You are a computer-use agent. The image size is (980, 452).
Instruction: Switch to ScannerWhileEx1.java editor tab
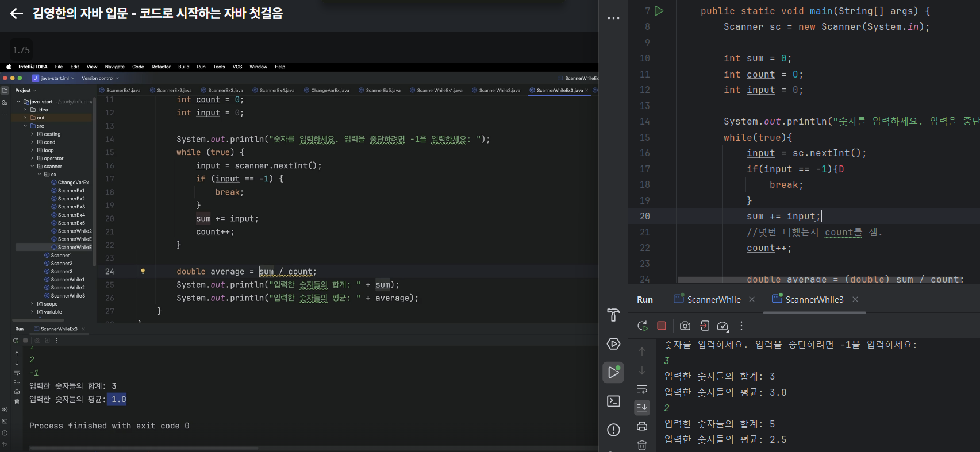point(436,90)
